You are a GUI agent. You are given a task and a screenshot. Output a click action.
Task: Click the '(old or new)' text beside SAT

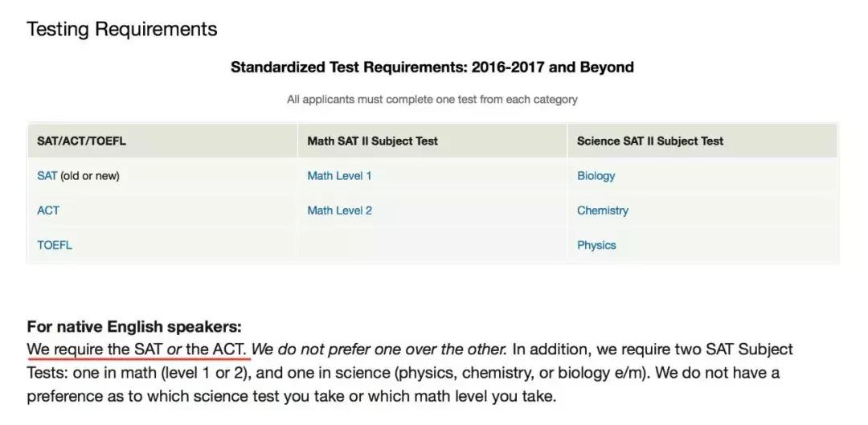tap(90, 176)
